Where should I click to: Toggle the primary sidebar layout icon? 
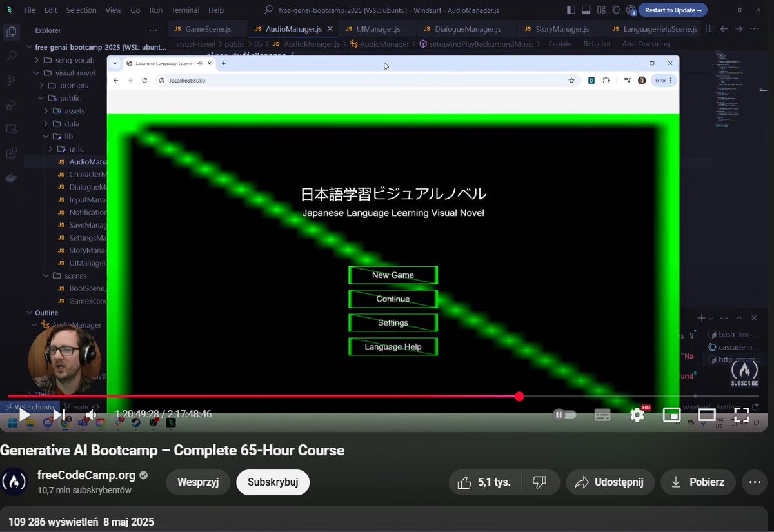tap(571, 10)
